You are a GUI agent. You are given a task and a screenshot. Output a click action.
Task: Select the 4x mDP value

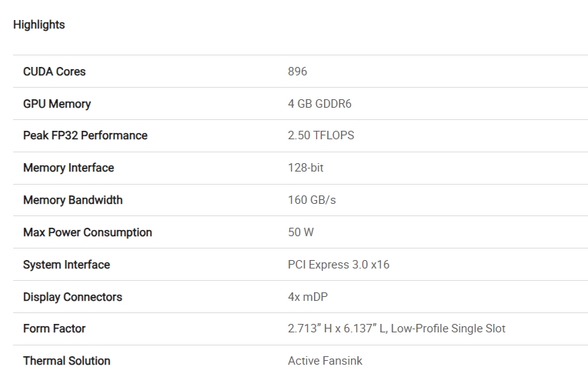tap(309, 297)
